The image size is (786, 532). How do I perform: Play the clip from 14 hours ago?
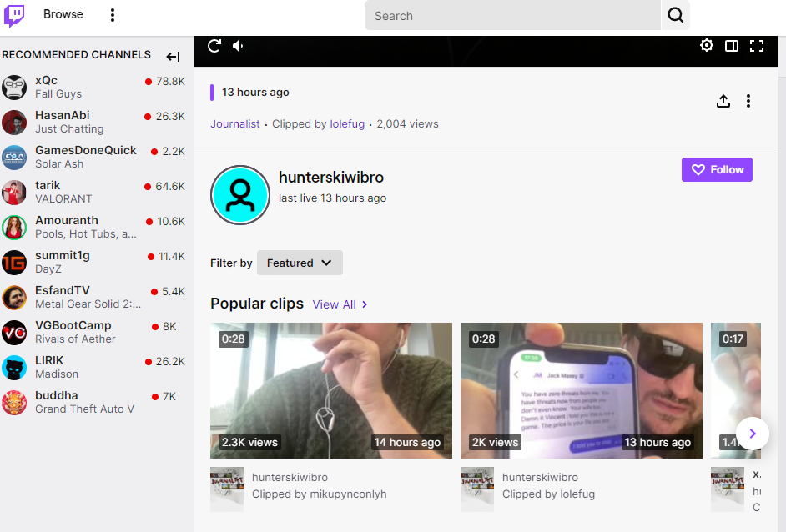[331, 391]
